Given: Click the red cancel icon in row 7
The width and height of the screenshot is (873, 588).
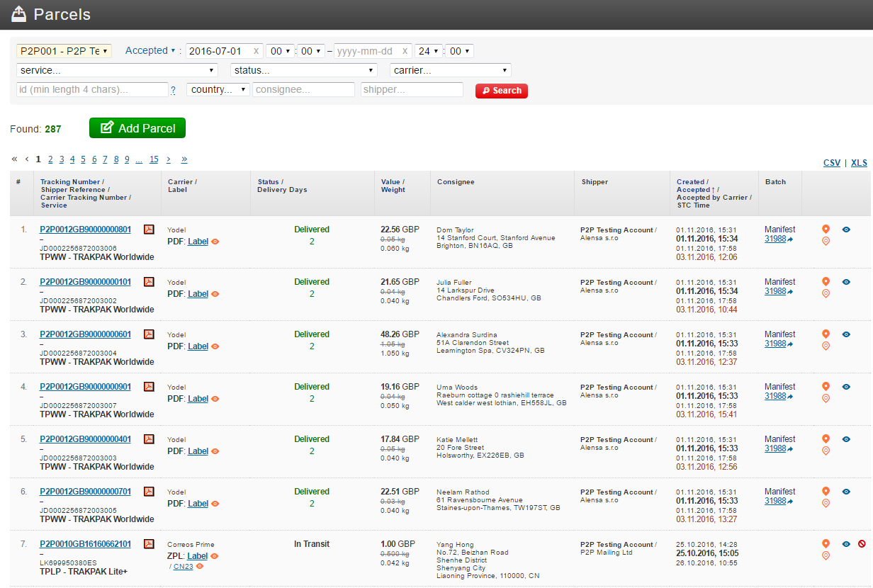Looking at the screenshot, I should 862,544.
